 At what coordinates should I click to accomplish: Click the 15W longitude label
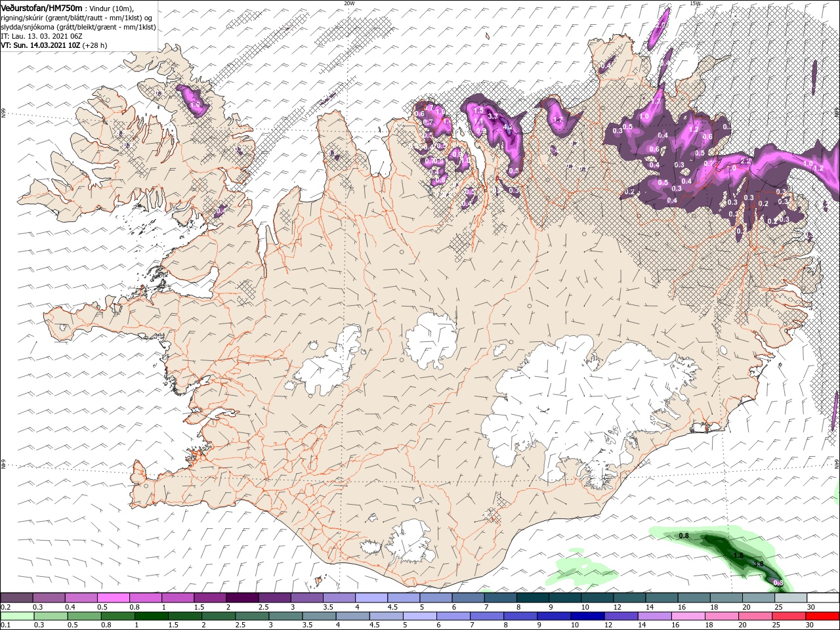pyautogui.click(x=695, y=3)
